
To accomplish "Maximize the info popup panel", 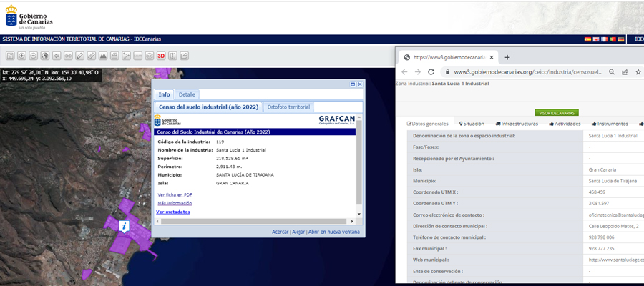I will pyautogui.click(x=353, y=84).
